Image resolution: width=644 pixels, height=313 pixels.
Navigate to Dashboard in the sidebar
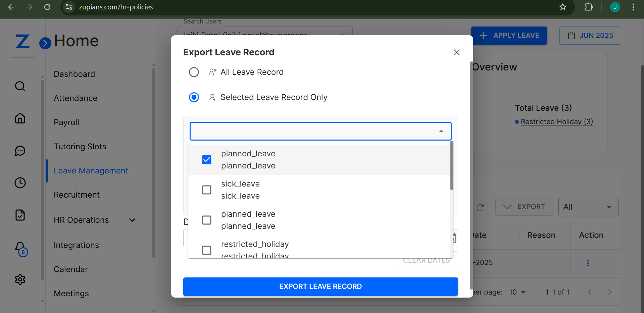pos(74,74)
